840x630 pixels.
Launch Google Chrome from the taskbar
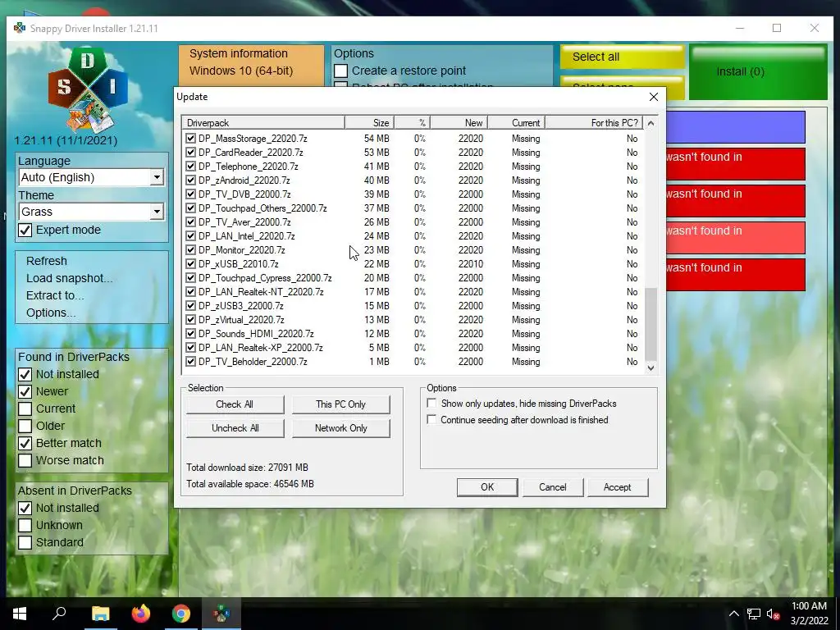pyautogui.click(x=181, y=614)
